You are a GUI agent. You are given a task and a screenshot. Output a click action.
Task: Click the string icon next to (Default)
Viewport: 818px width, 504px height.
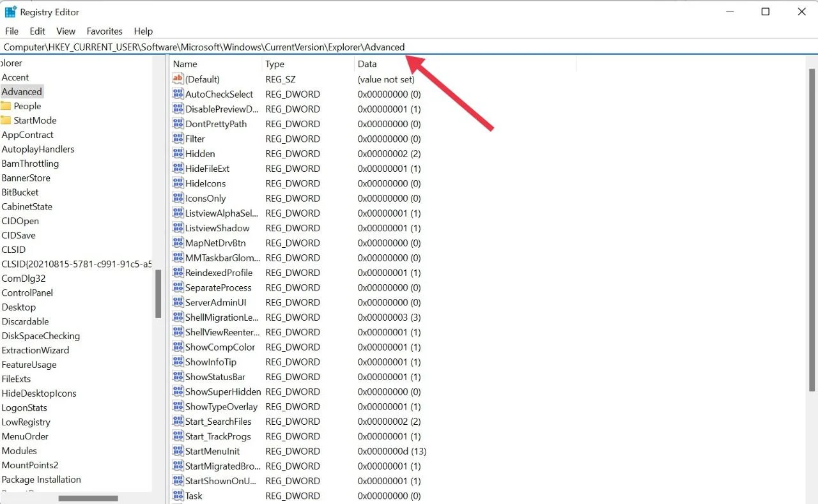point(178,79)
